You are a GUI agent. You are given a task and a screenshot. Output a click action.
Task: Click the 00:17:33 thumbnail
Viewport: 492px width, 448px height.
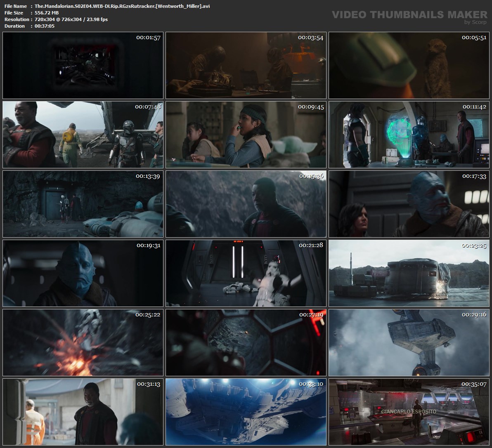(x=409, y=204)
